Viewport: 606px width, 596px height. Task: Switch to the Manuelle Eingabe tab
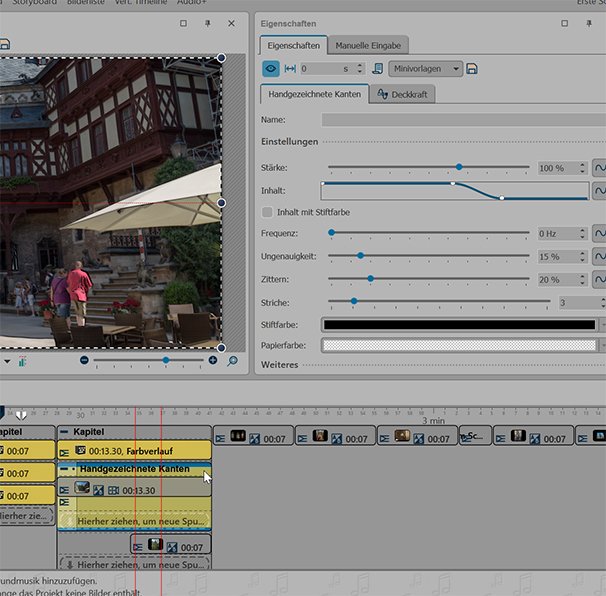point(367,46)
